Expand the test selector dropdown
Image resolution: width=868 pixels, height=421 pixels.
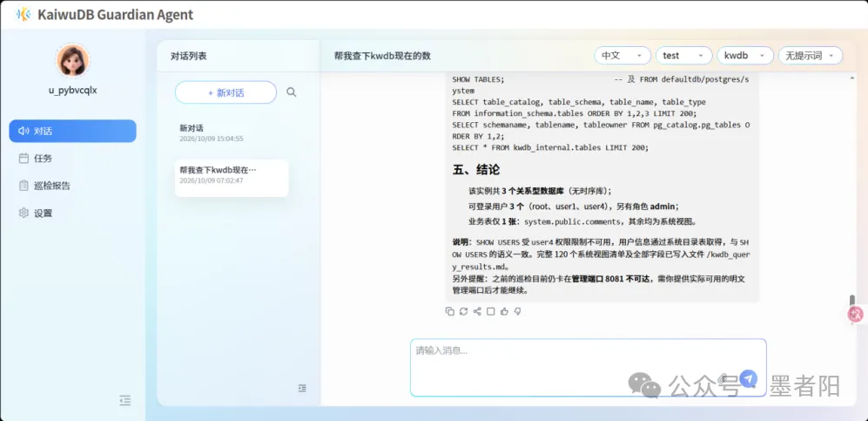(683, 56)
